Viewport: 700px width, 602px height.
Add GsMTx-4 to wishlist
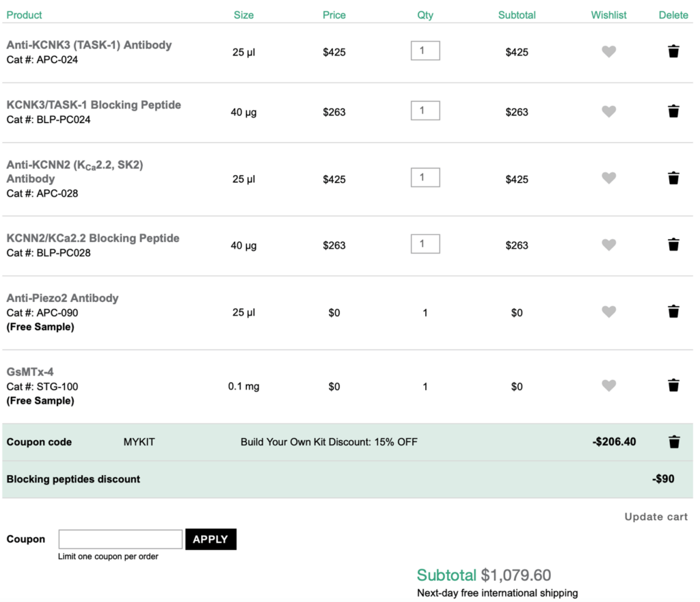coord(608,385)
